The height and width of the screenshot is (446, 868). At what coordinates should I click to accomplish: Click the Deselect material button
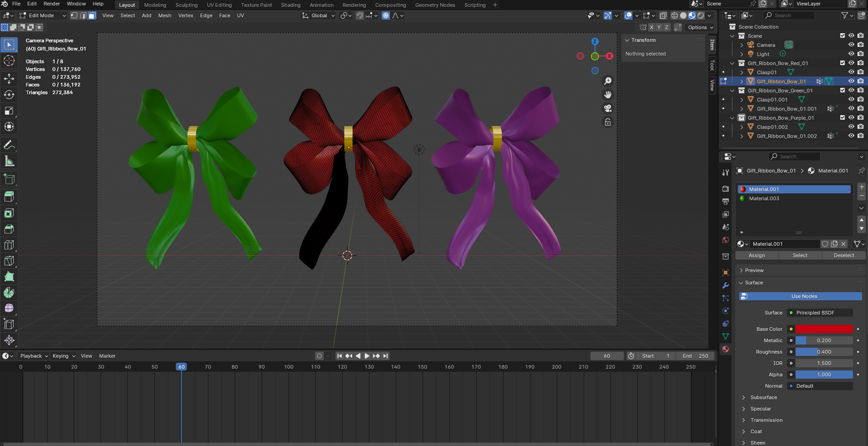[843, 255]
